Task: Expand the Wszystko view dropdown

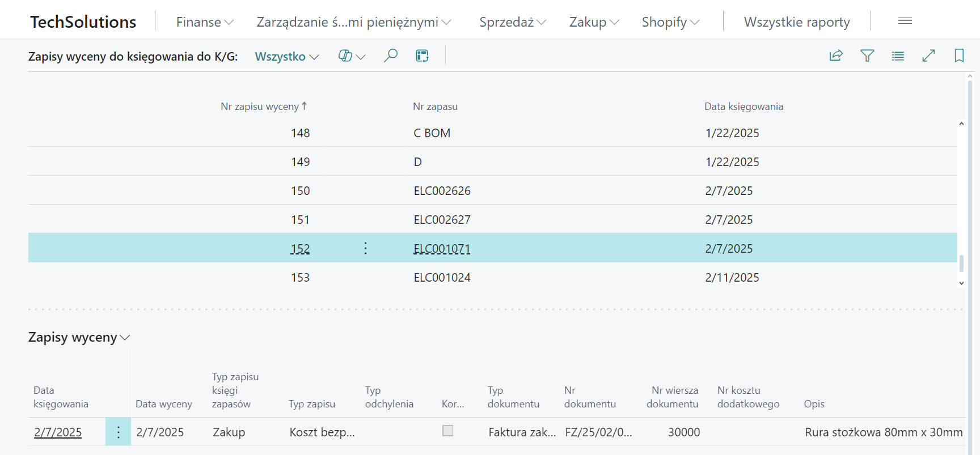Action: tap(286, 57)
